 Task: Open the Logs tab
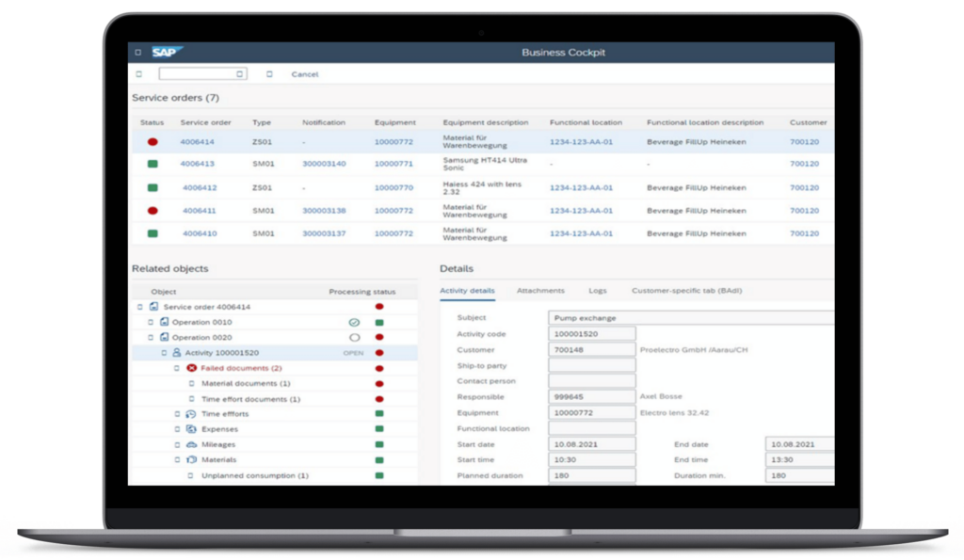pos(598,291)
